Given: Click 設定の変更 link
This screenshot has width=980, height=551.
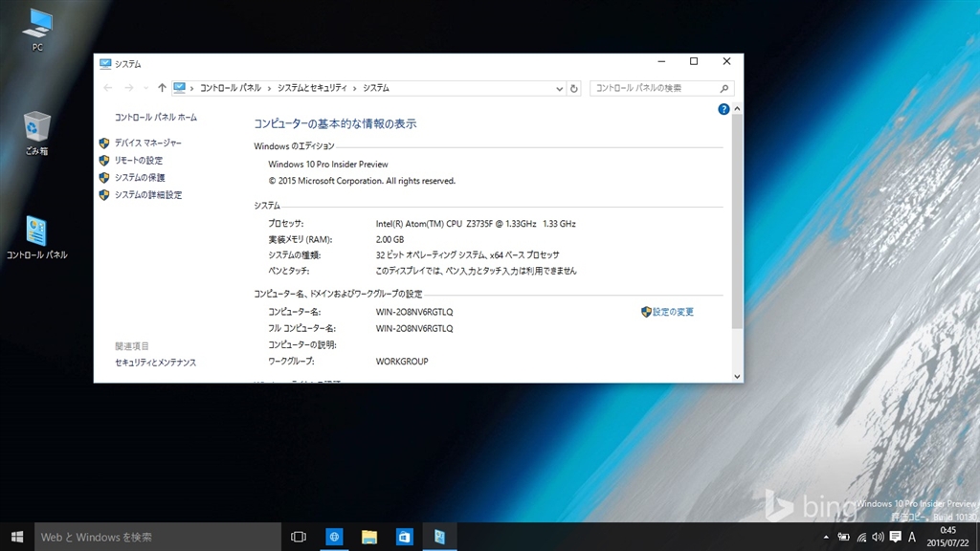Looking at the screenshot, I should [673, 312].
